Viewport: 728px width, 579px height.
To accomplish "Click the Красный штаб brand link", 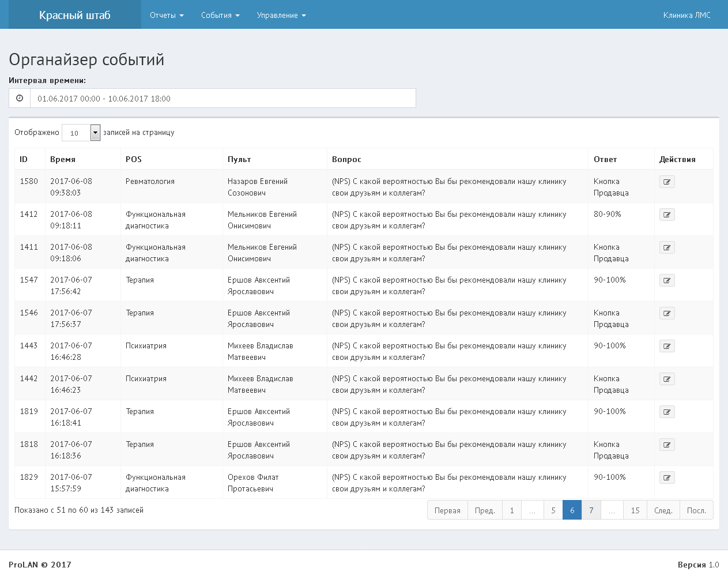I will [x=74, y=15].
